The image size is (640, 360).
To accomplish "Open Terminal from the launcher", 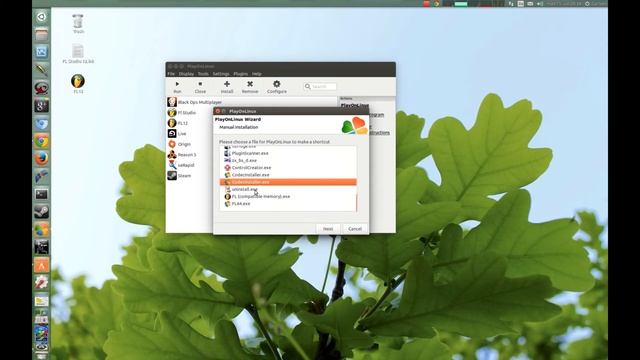I will [41, 194].
